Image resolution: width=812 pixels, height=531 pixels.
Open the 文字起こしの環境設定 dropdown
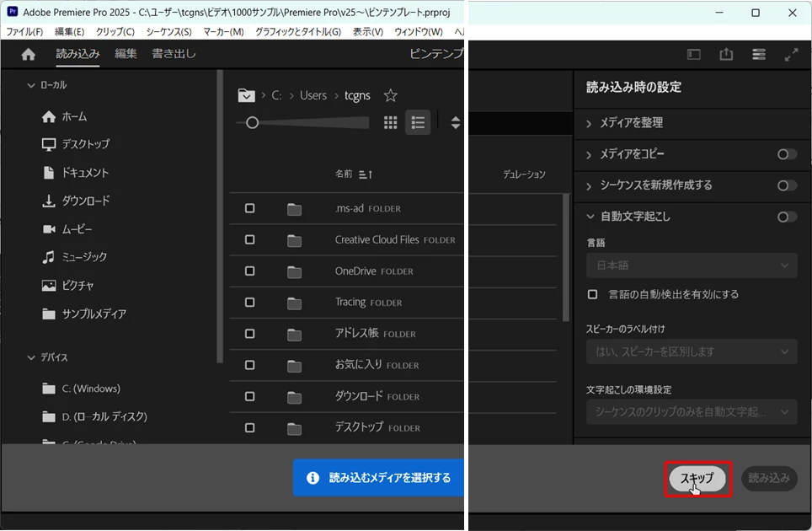pyautogui.click(x=692, y=412)
